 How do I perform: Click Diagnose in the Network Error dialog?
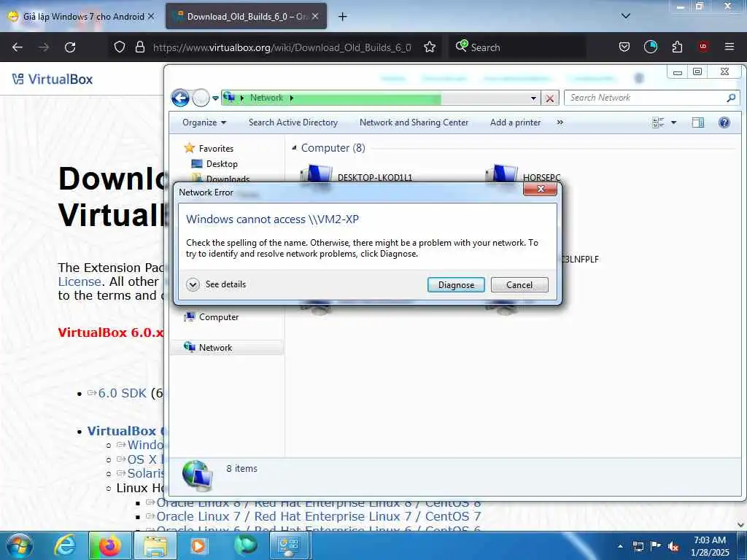[x=456, y=285]
